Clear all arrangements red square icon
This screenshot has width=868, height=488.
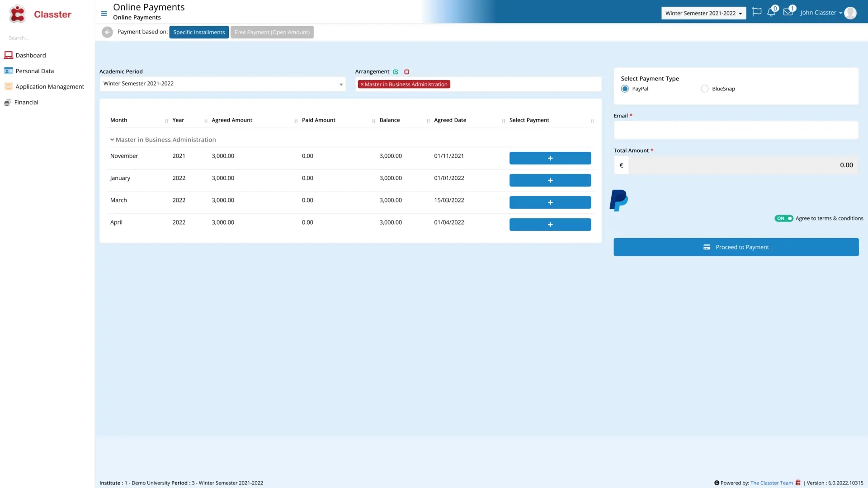click(406, 72)
